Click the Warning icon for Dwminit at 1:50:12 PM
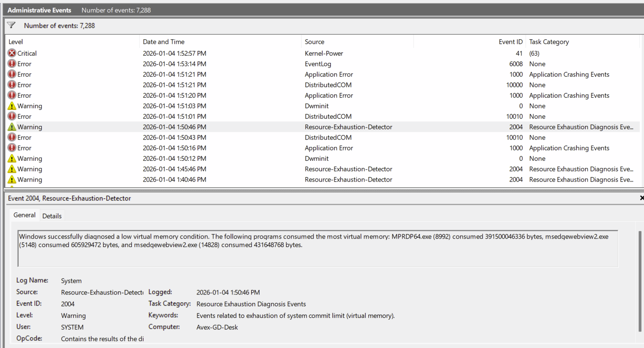The height and width of the screenshot is (348, 644). tap(12, 159)
